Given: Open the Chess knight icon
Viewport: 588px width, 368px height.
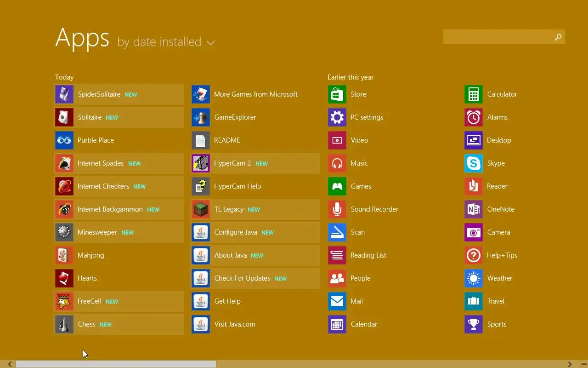Looking at the screenshot, I should click(x=64, y=324).
